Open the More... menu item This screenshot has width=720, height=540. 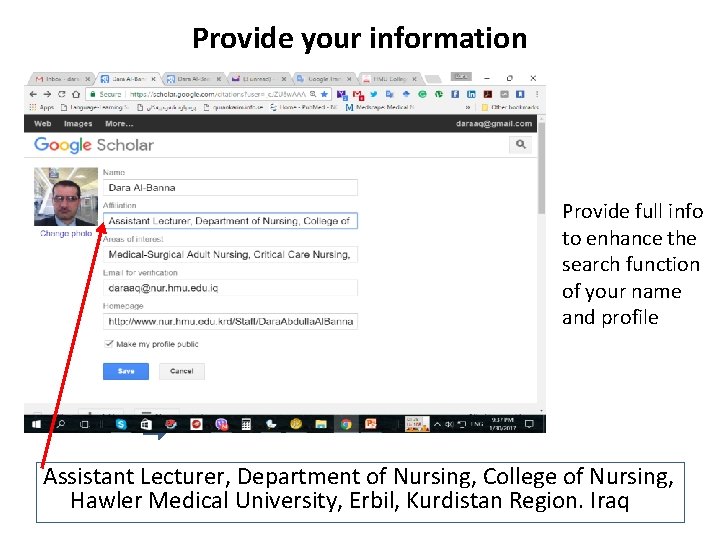pyautogui.click(x=119, y=123)
